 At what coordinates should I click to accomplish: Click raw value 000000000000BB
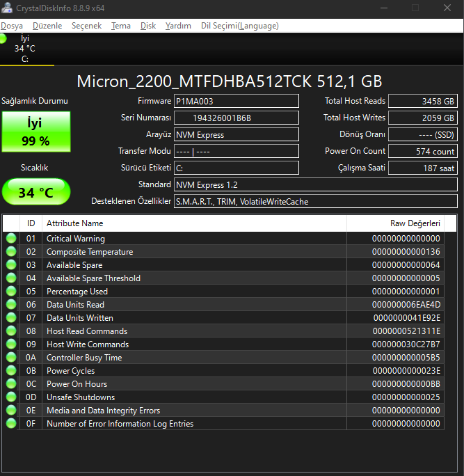pyautogui.click(x=406, y=384)
